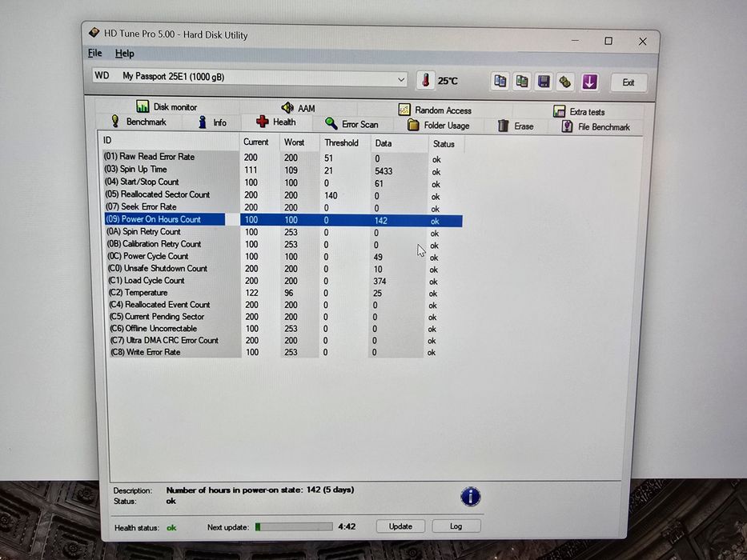Image resolution: width=747 pixels, height=560 pixels.
Task: Click the 5433 data value for Spin Up Time
Action: click(x=384, y=171)
